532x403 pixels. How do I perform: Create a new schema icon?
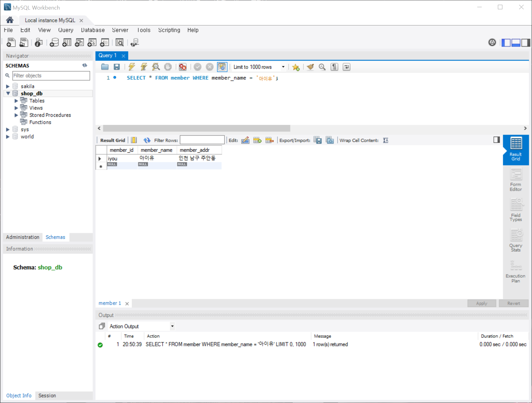pyautogui.click(x=54, y=42)
